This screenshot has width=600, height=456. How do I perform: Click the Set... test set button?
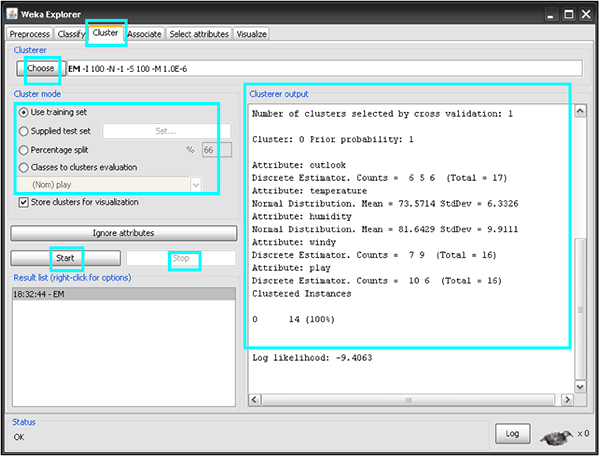pos(166,131)
